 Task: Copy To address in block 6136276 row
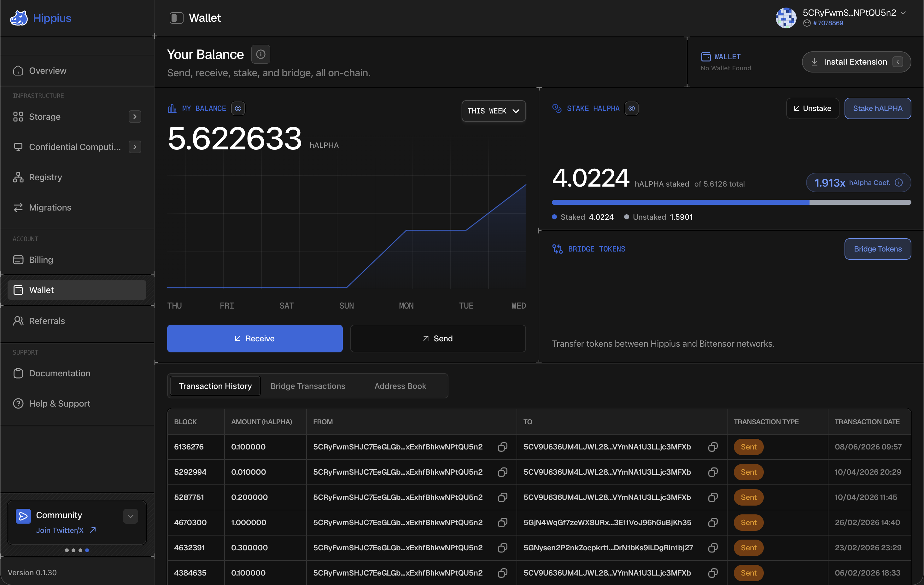click(x=713, y=447)
